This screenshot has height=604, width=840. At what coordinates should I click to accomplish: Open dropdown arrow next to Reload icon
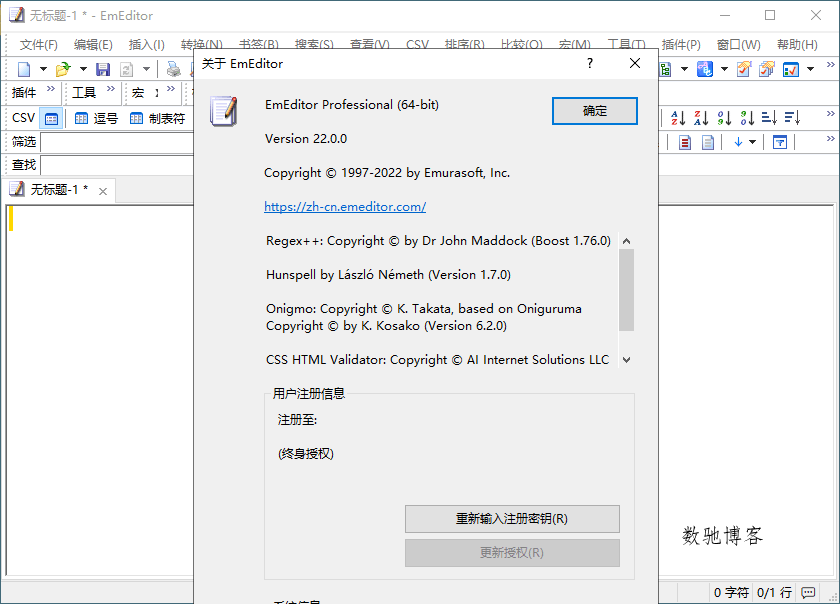[146, 69]
